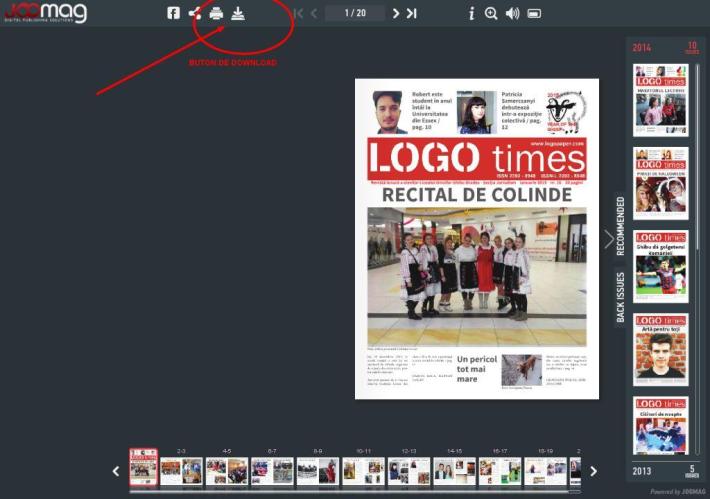Open pages 12-13 thumbnail

409,471
